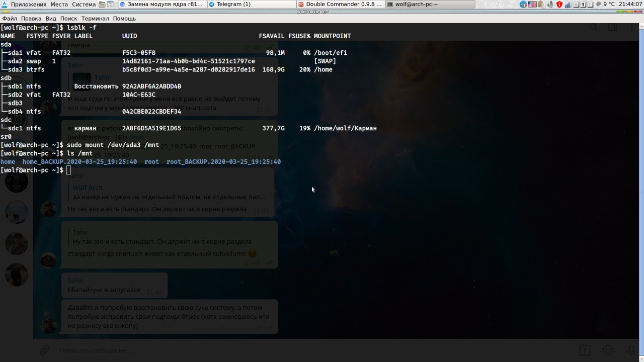Click the 'lsblk -f' command text
Image resolution: width=644 pixels, height=362 pixels.
pyautogui.click(x=82, y=28)
